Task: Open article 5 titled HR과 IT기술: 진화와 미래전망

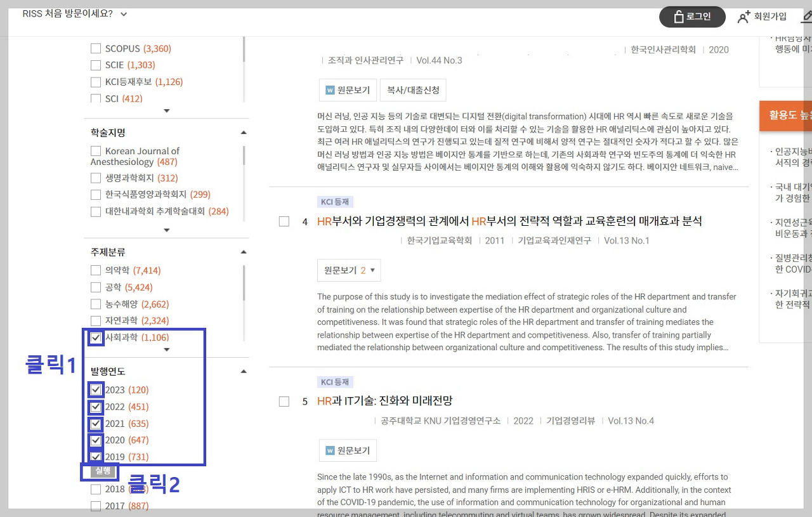Action: click(x=384, y=401)
